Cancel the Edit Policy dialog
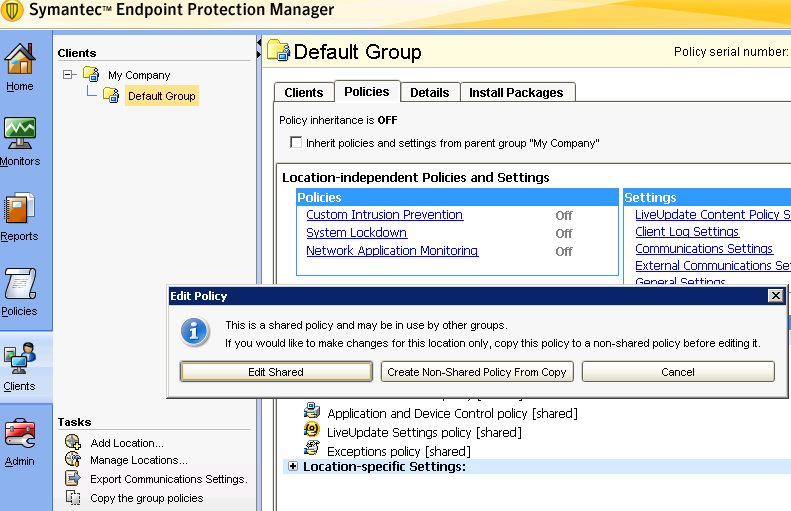 678,372
